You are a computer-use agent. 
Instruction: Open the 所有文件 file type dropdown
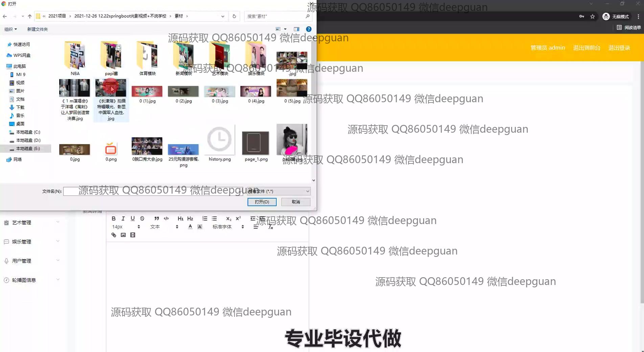click(278, 191)
